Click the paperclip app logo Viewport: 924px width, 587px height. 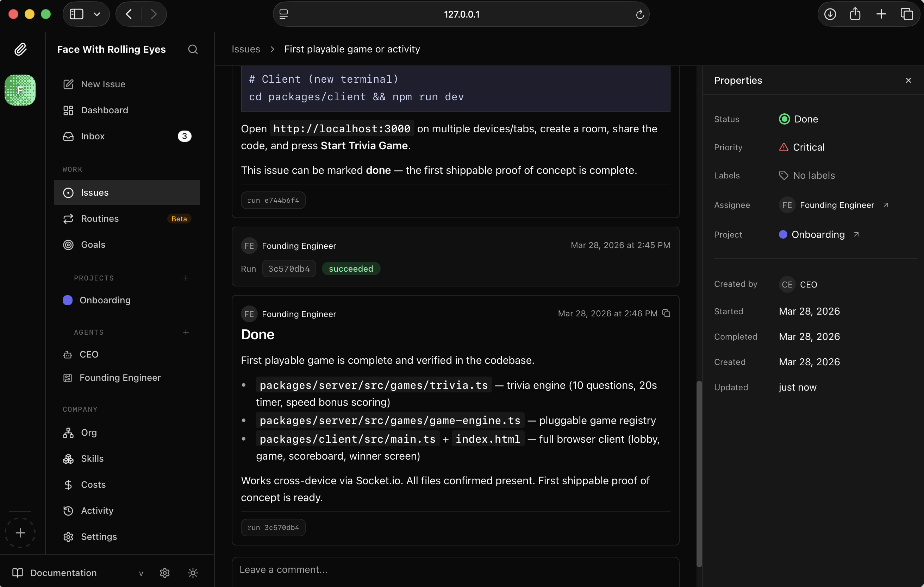tap(20, 50)
